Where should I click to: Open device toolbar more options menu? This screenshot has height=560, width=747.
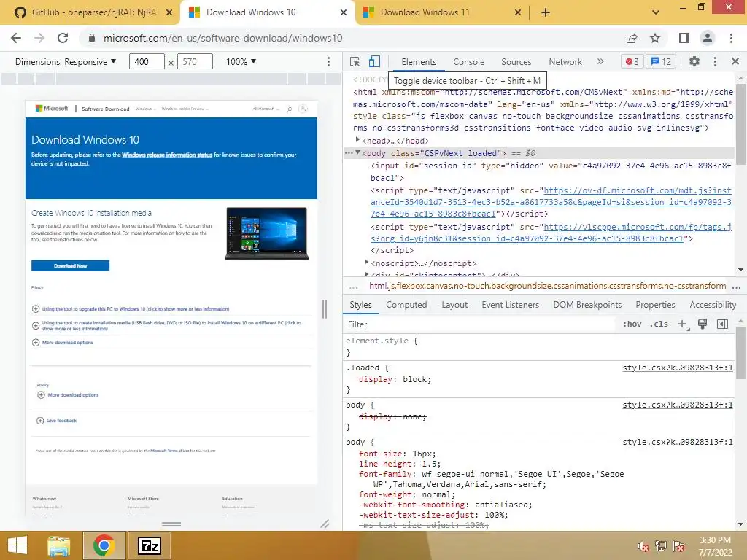(328, 61)
